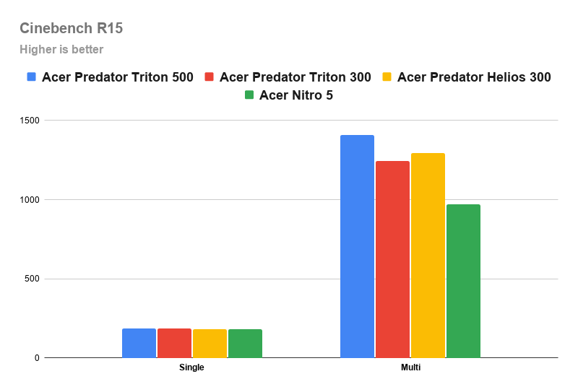
Task: Click the red Single bar
Action: pyautogui.click(x=174, y=343)
